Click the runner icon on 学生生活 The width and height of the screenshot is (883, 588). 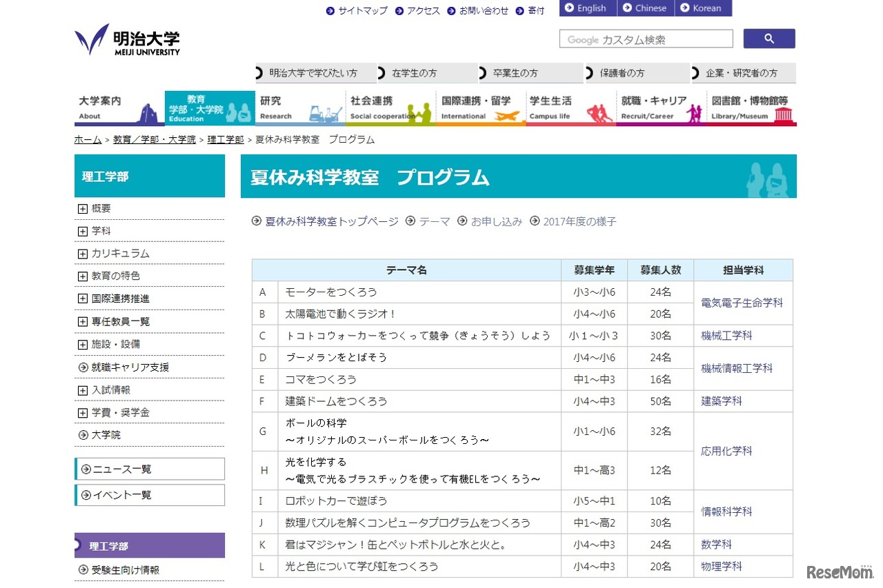click(x=599, y=112)
